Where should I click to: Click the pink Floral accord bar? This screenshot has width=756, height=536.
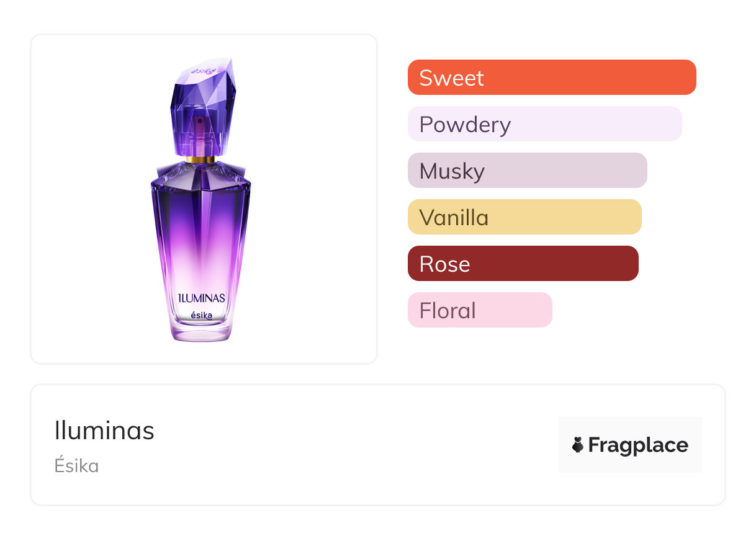coord(480,310)
